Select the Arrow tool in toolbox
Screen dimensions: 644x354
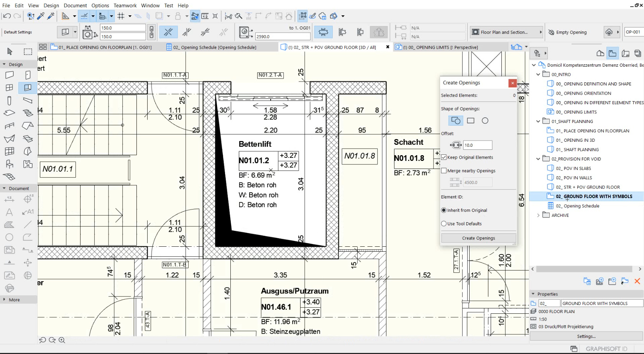pyautogui.click(x=10, y=51)
